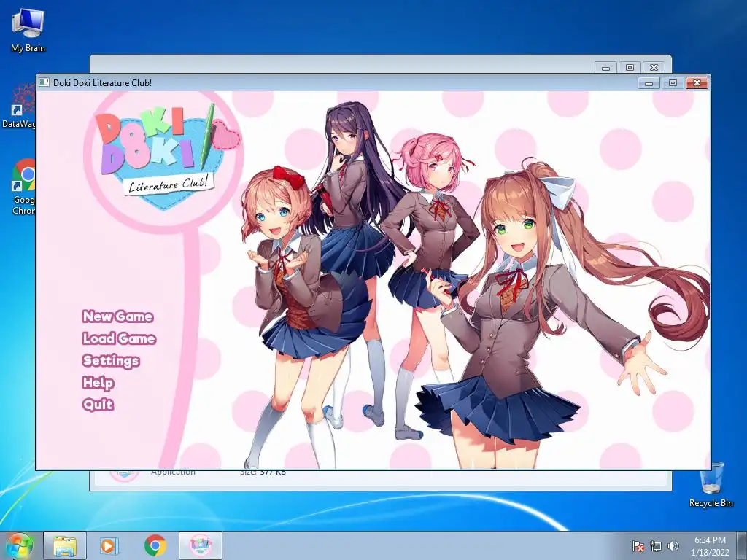The width and height of the screenshot is (747, 560).
Task: Close the background Explorer window
Action: tap(654, 68)
